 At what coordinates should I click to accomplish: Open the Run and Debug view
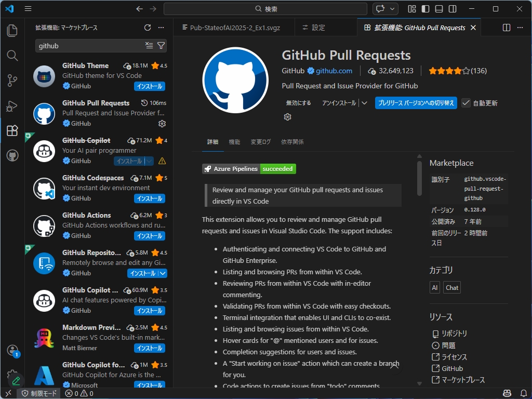[12, 105]
